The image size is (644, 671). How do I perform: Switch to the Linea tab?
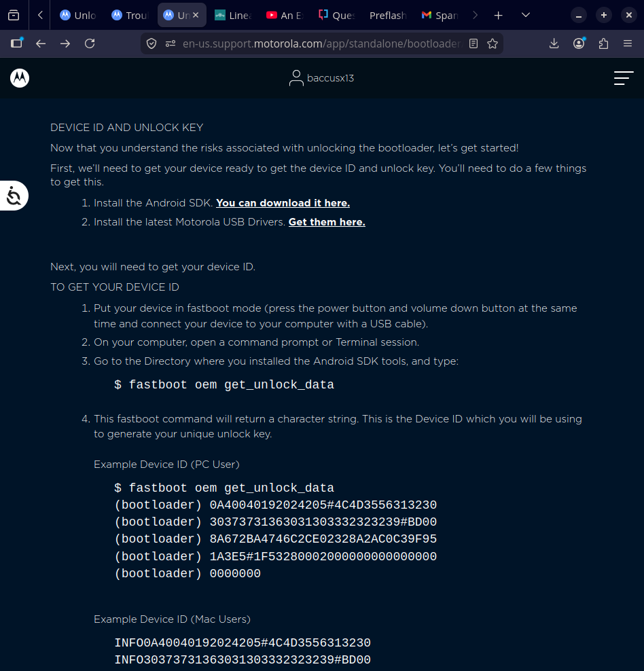(x=233, y=16)
